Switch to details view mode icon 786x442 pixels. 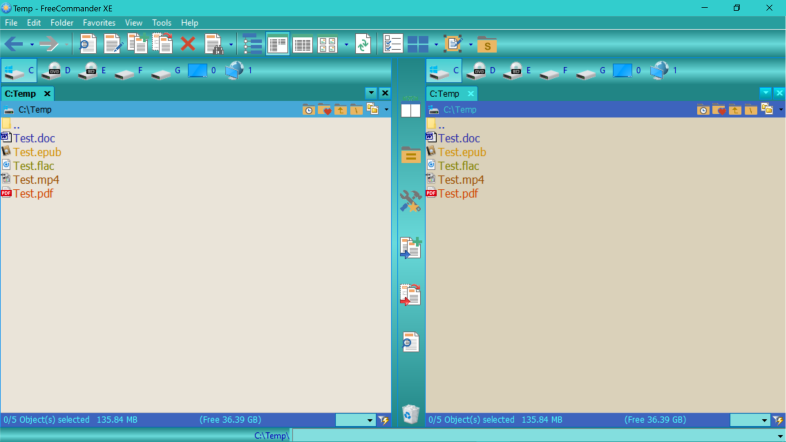pyautogui.click(x=302, y=44)
